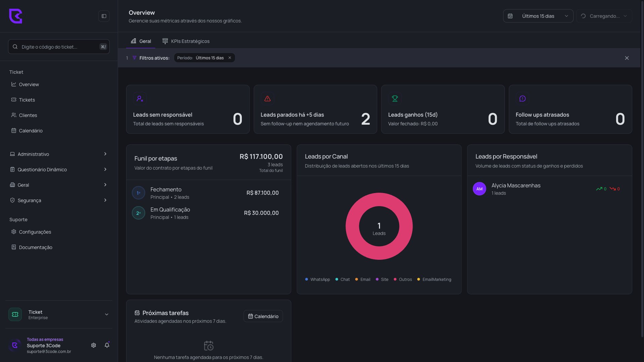Toggle the Email legend item

click(x=363, y=279)
